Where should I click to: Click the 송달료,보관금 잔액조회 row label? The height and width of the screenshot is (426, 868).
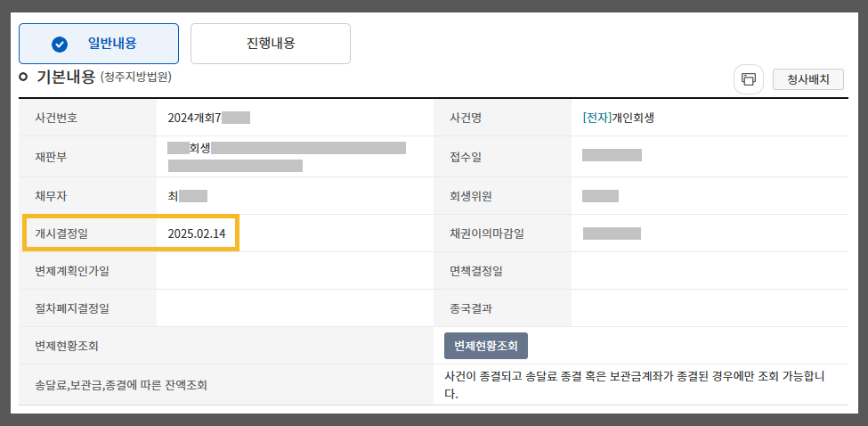121,385
